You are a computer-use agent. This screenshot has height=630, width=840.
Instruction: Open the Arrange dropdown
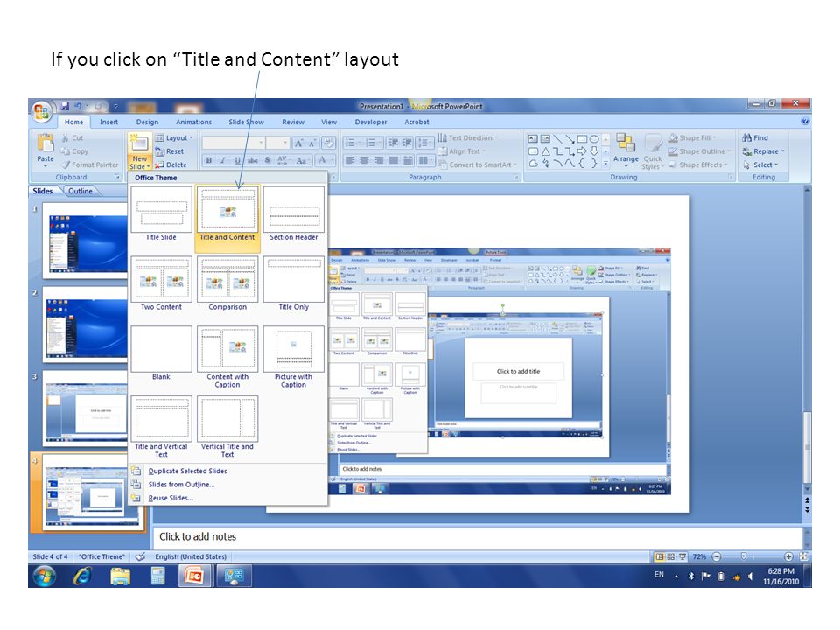pyautogui.click(x=626, y=150)
